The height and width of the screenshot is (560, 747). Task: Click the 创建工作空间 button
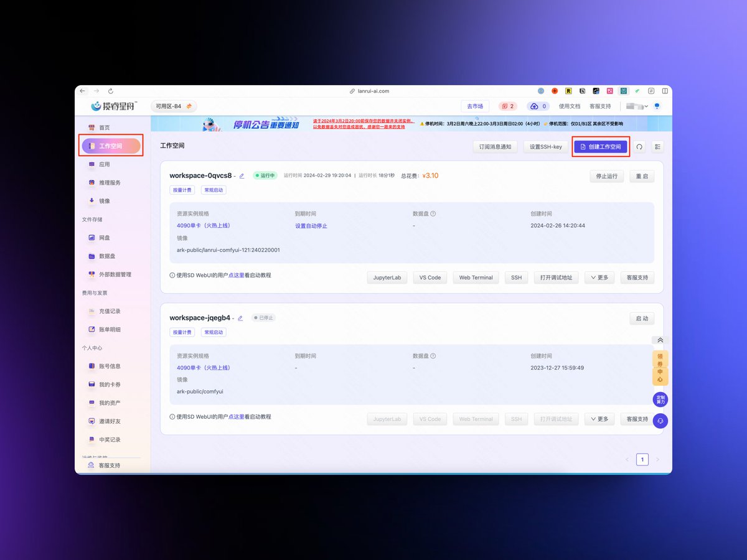(600, 146)
